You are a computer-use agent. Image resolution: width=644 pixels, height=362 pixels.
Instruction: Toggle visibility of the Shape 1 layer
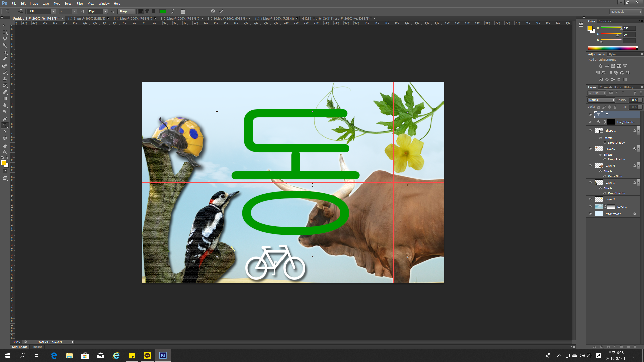(x=590, y=131)
